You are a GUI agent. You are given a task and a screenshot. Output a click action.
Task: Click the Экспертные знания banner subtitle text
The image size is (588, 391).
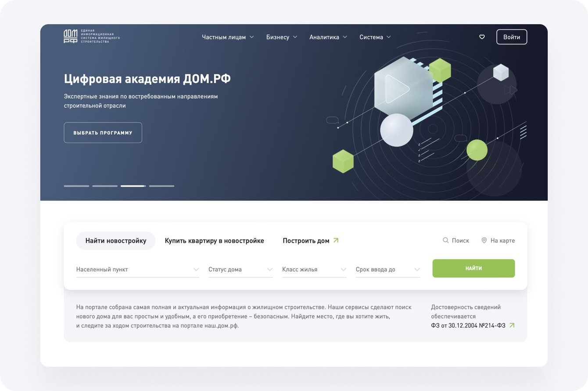pos(141,101)
